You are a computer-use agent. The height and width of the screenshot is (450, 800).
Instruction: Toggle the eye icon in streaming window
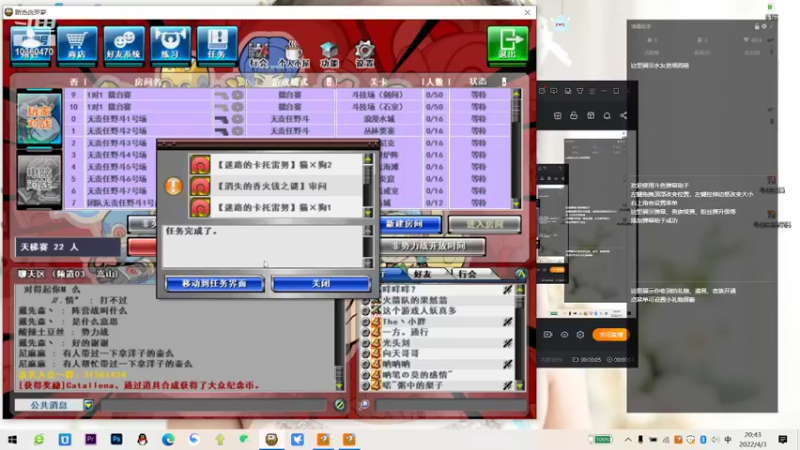(x=564, y=335)
